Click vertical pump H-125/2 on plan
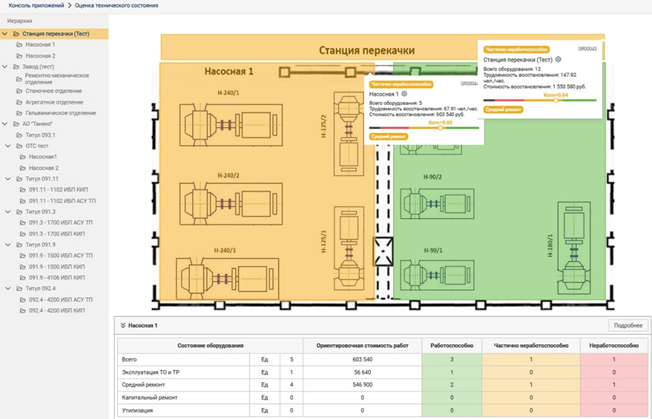The width and height of the screenshot is (652, 419). (x=349, y=134)
